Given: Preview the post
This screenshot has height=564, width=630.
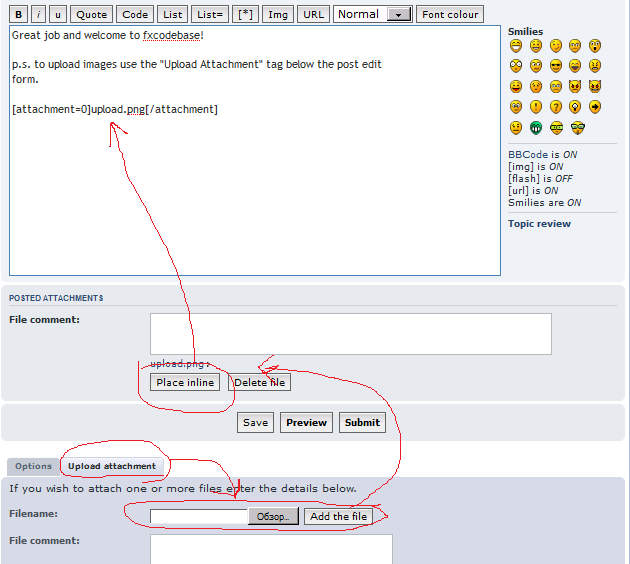Looking at the screenshot, I should click(306, 422).
